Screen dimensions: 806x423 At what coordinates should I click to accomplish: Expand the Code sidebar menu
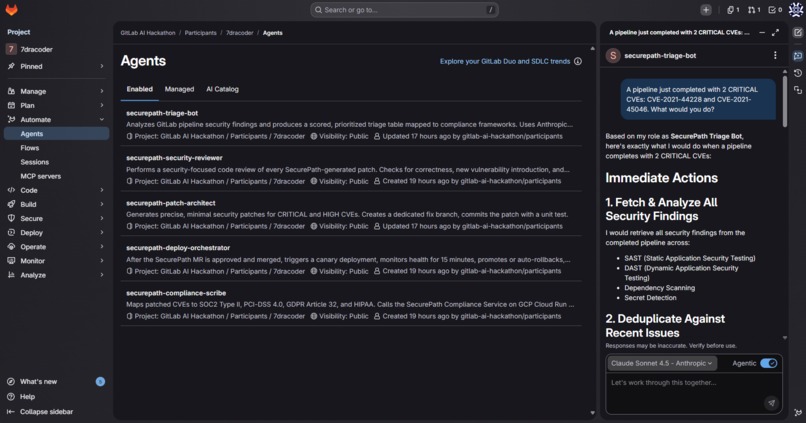click(56, 190)
